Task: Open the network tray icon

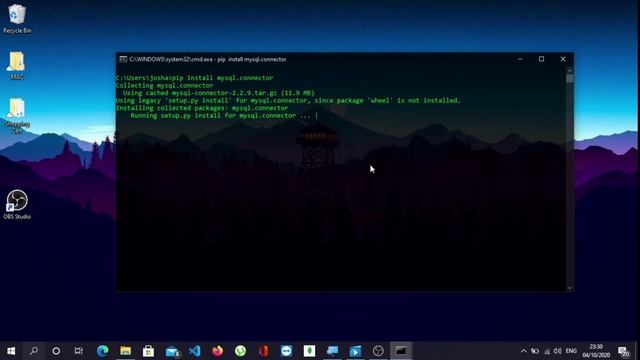Action: tap(547, 351)
